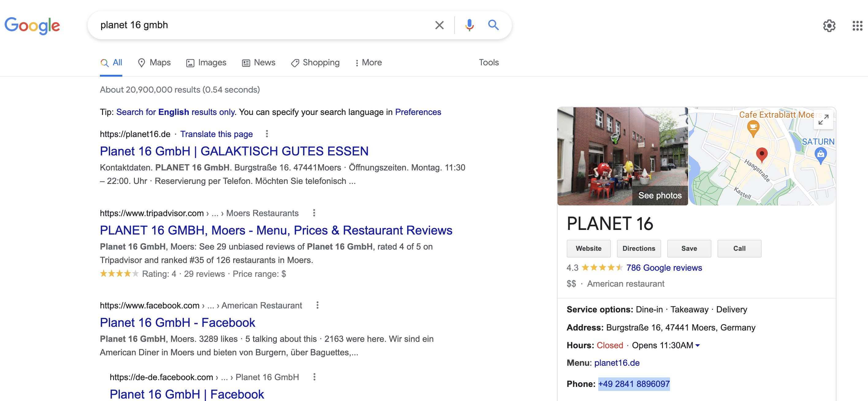The height and width of the screenshot is (401, 868).
Task: Click the Website button
Action: [588, 248]
